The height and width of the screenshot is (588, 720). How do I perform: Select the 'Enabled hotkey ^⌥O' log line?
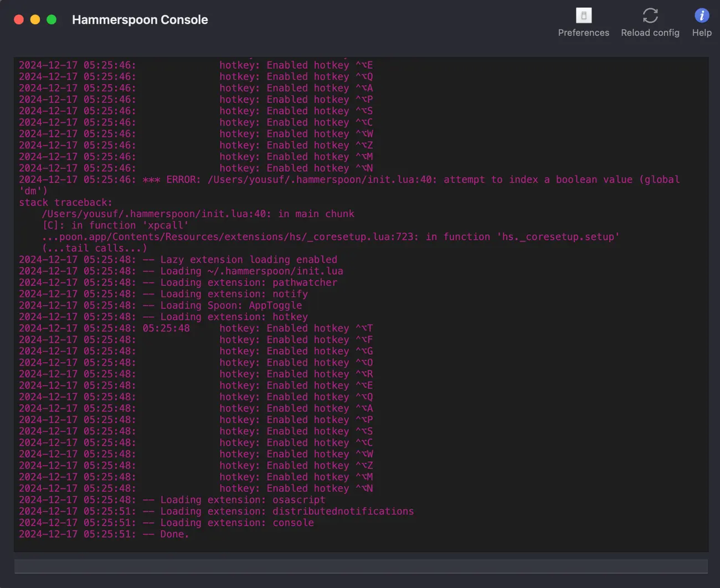click(196, 363)
